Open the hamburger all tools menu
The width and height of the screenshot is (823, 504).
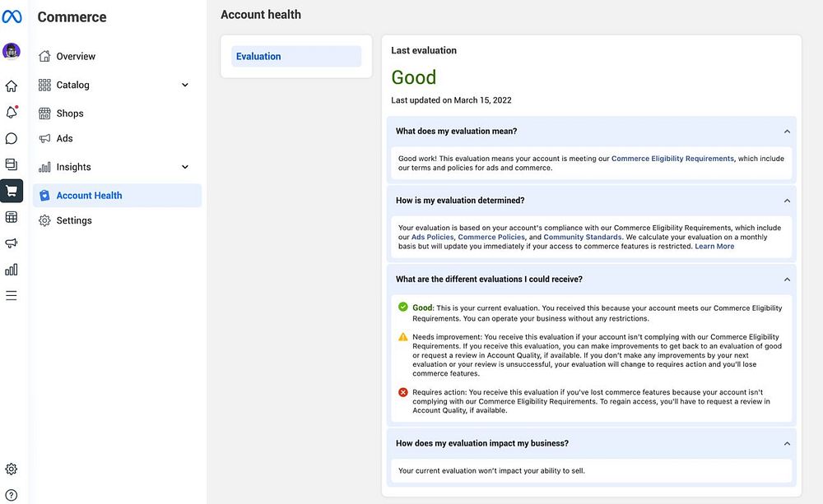(11, 296)
